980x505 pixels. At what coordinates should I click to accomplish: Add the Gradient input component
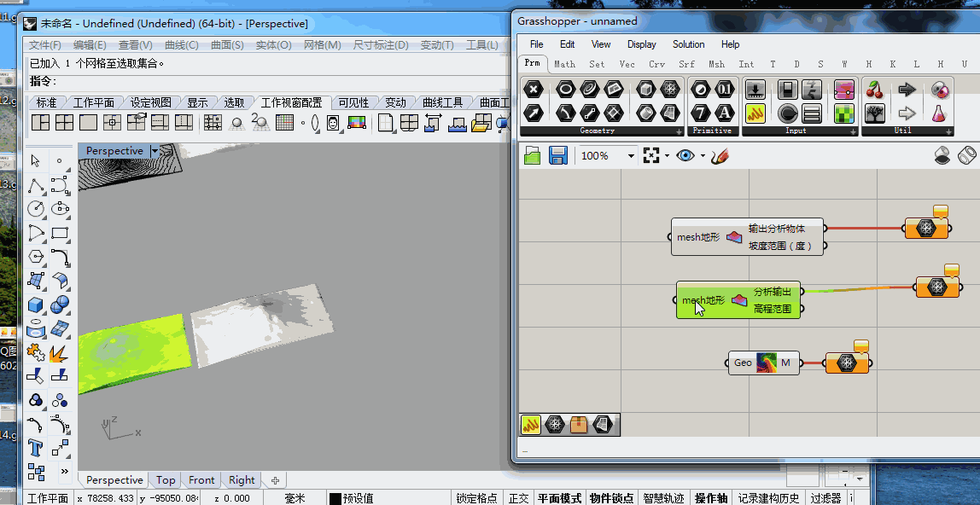(x=843, y=90)
